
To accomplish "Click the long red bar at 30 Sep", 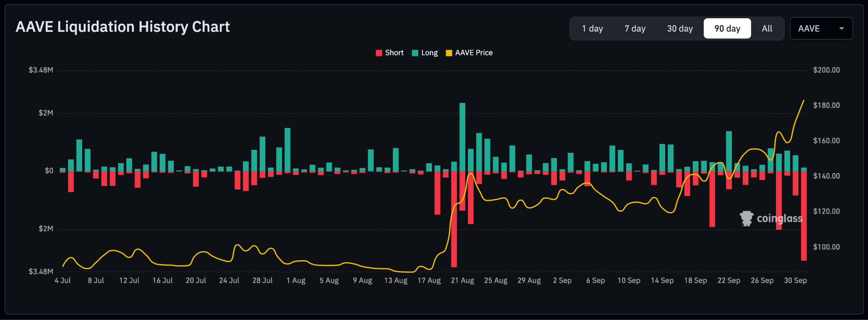I will point(804,216).
